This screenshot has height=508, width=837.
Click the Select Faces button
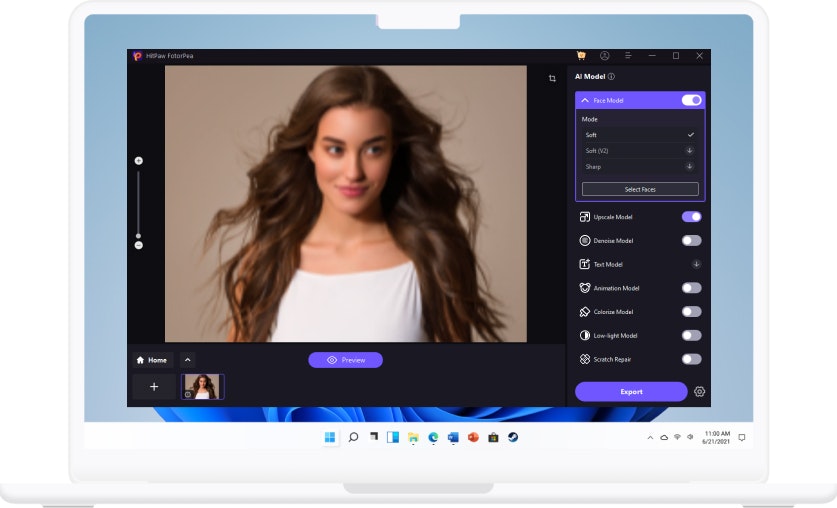(640, 189)
